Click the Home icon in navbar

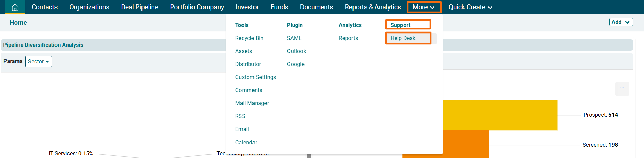pyautogui.click(x=15, y=7)
